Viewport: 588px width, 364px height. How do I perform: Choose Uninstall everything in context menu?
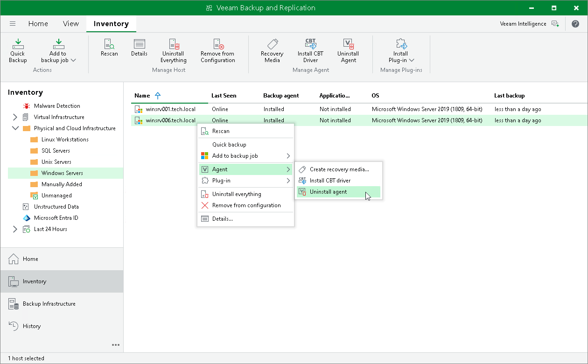(246, 194)
